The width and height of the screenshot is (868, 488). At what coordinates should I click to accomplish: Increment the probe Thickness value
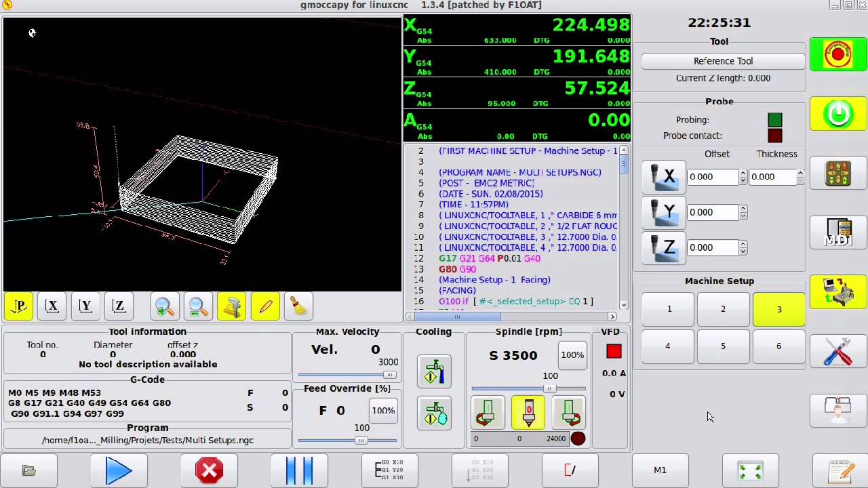click(x=801, y=173)
